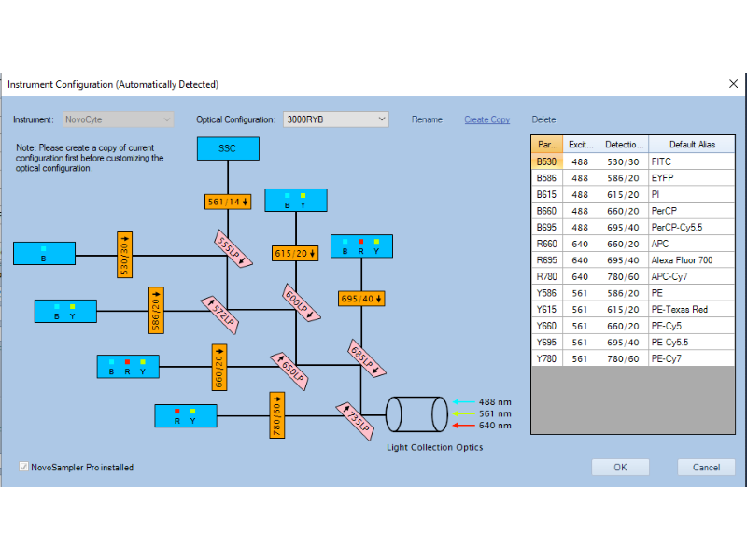The image size is (747, 560).
Task: Click the Parameter column header
Action: pyautogui.click(x=546, y=145)
